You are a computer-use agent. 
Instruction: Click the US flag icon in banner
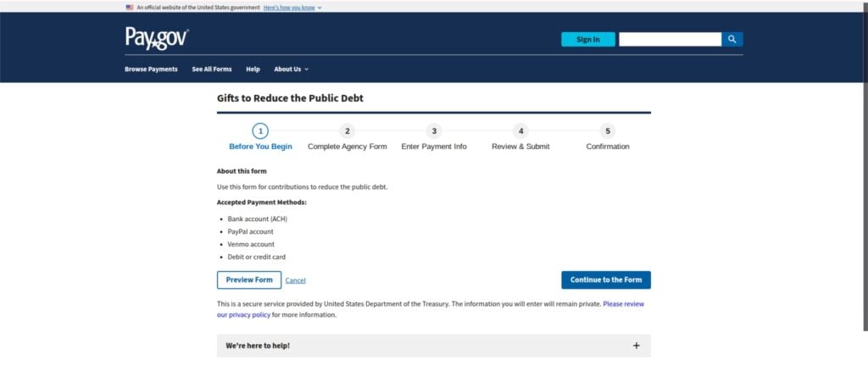pyautogui.click(x=130, y=7)
